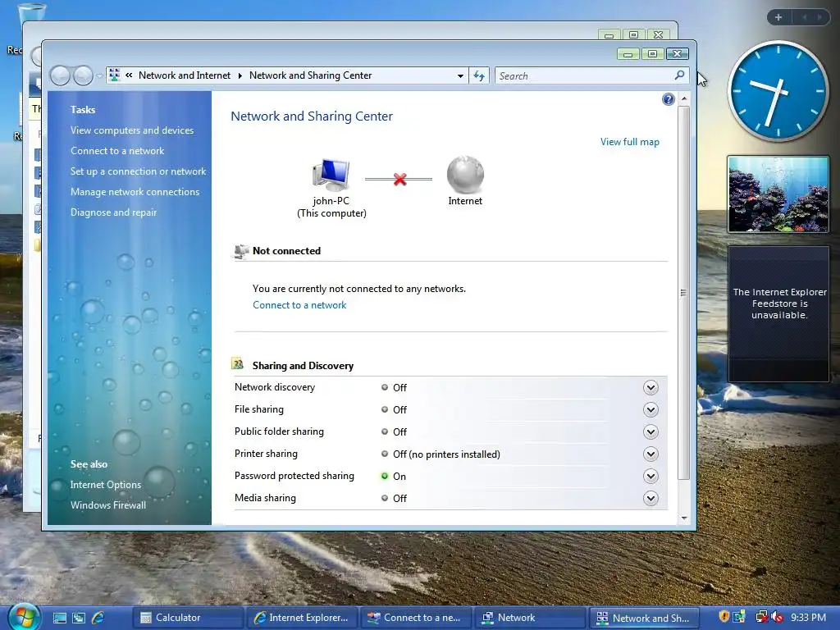840x630 pixels.
Task: Click the Not connected network status icon
Action: coord(240,251)
